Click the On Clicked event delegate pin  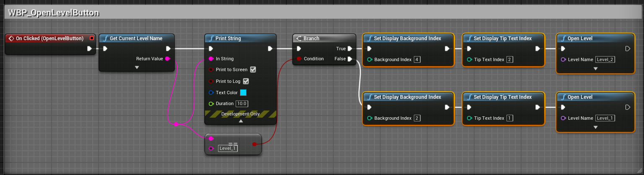[x=92, y=38]
